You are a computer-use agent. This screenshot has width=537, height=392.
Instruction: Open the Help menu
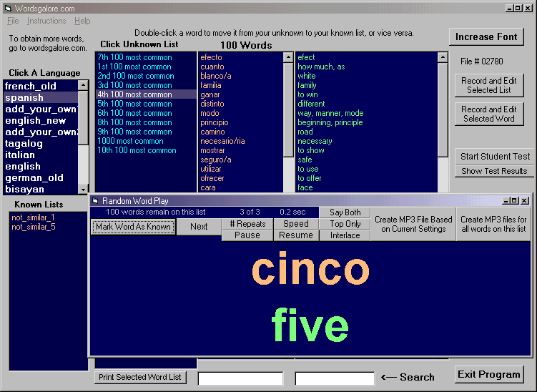(x=82, y=21)
